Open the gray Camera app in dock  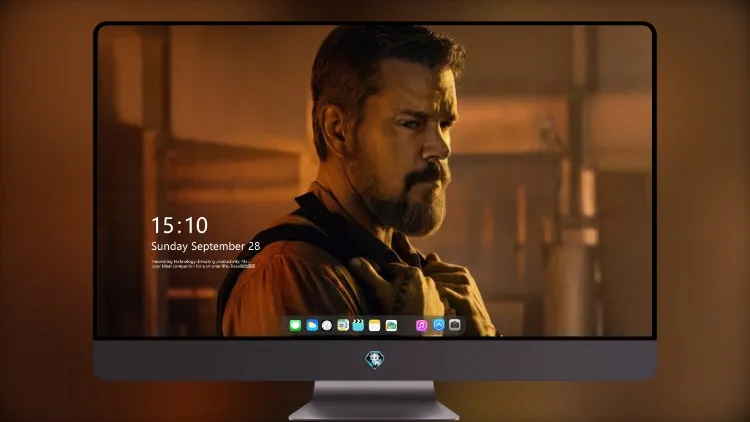tap(455, 325)
